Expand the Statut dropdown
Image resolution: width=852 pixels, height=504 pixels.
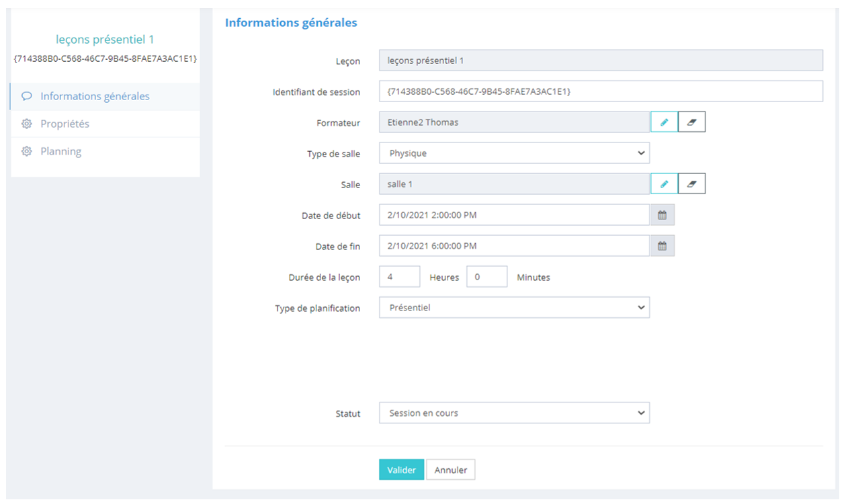point(514,413)
